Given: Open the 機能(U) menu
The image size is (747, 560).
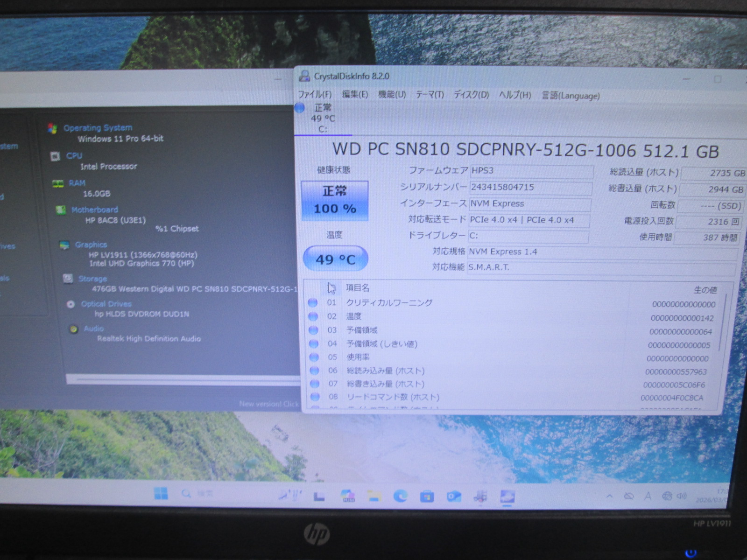Looking at the screenshot, I should (x=392, y=95).
